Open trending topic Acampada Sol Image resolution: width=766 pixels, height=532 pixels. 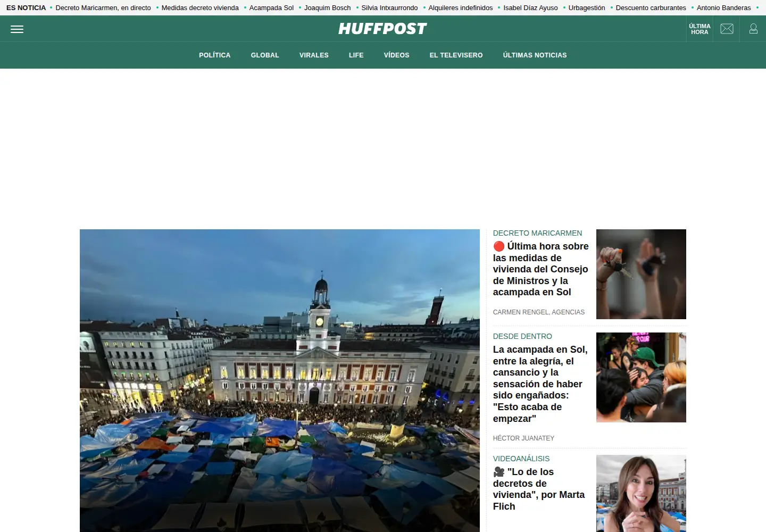tap(271, 8)
